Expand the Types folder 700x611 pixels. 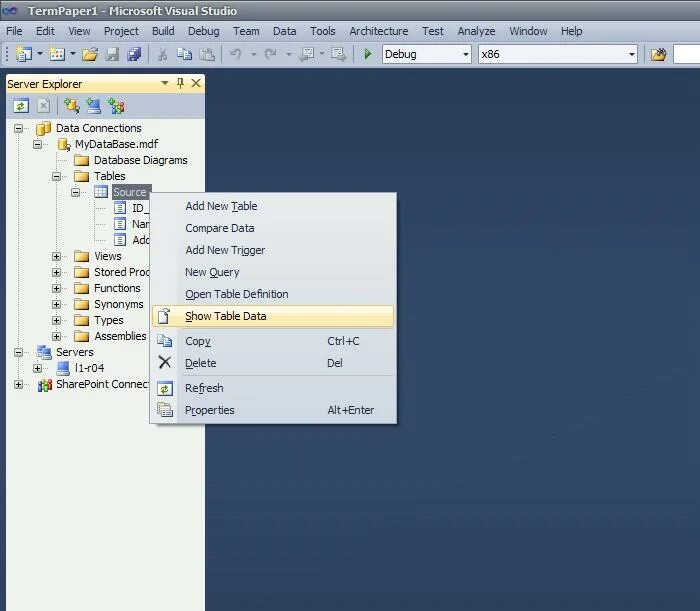pos(56,320)
